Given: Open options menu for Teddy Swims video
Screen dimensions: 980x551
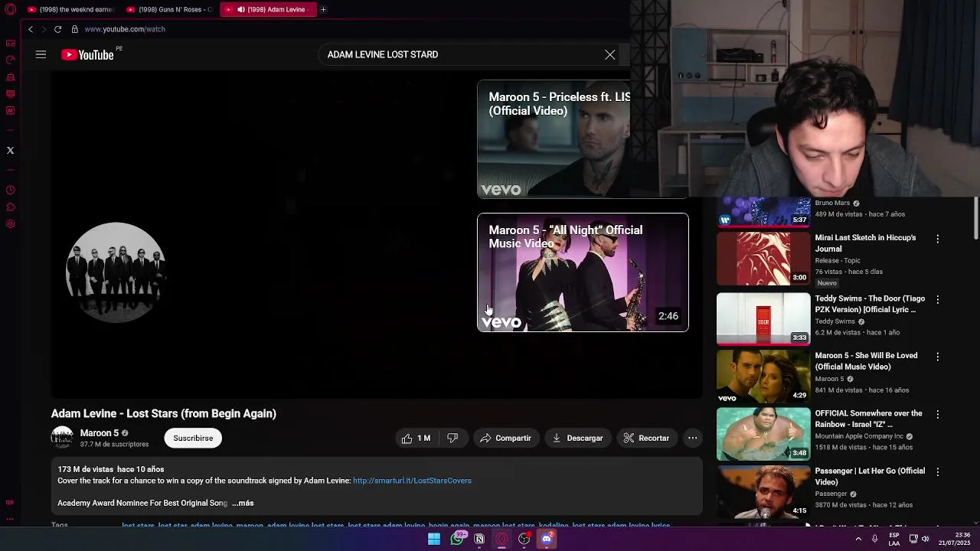Looking at the screenshot, I should (x=938, y=300).
